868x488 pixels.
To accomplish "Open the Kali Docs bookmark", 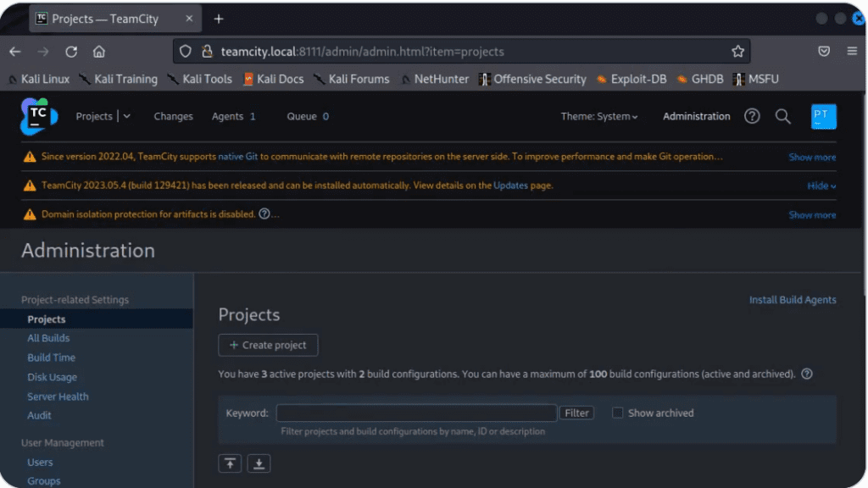I will point(274,79).
